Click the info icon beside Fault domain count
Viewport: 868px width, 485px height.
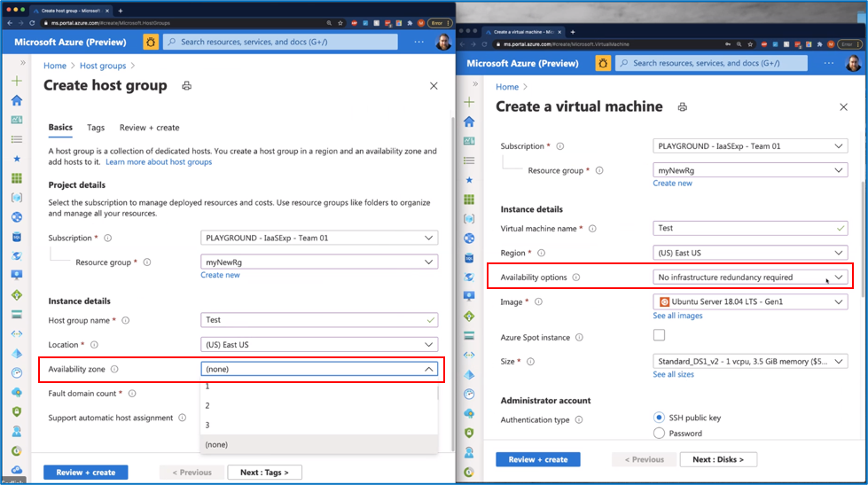(132, 394)
